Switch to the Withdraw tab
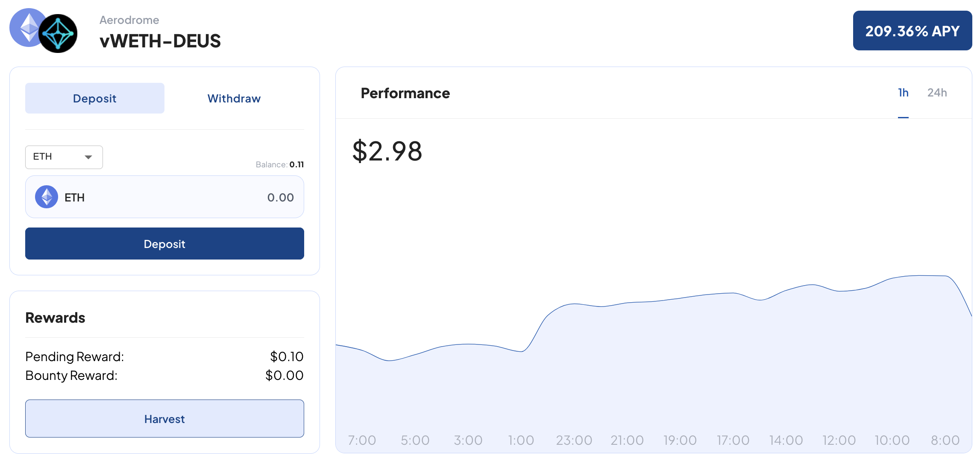980x461 pixels. pos(234,99)
